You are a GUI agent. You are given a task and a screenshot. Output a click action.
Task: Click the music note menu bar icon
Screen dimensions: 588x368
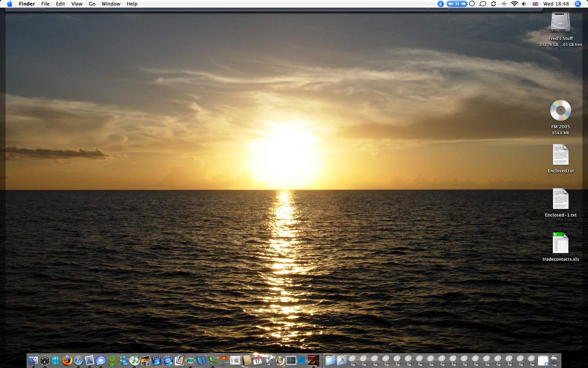(441, 4)
